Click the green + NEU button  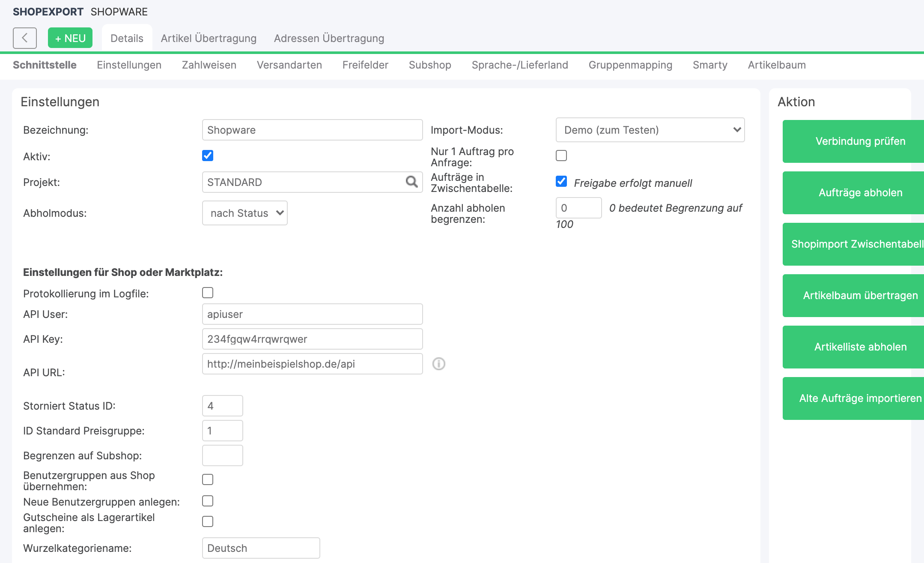[70, 38]
